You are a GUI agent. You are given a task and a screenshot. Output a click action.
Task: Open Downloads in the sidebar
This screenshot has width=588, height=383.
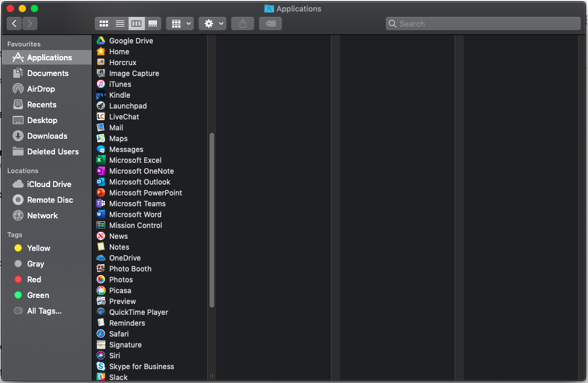point(47,136)
